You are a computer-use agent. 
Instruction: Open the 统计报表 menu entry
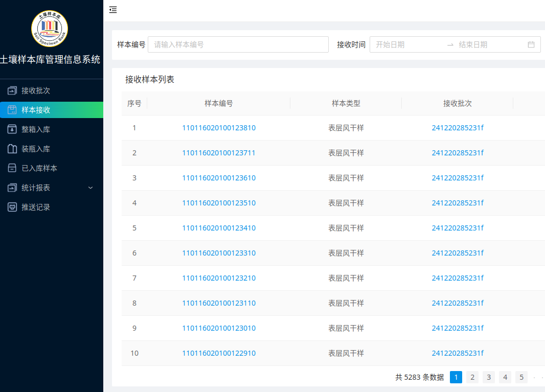(x=32, y=188)
